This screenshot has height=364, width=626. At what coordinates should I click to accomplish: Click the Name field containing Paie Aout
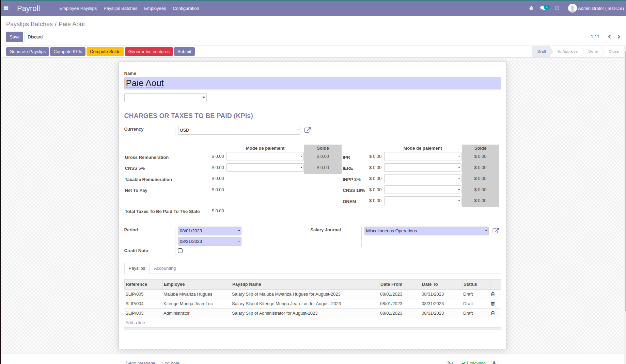coord(312,83)
